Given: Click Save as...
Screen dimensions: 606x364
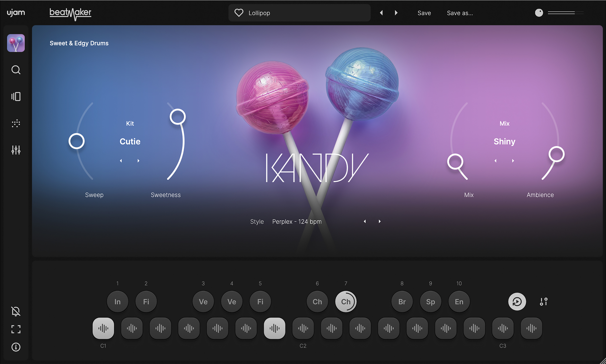Looking at the screenshot, I should coord(460,13).
